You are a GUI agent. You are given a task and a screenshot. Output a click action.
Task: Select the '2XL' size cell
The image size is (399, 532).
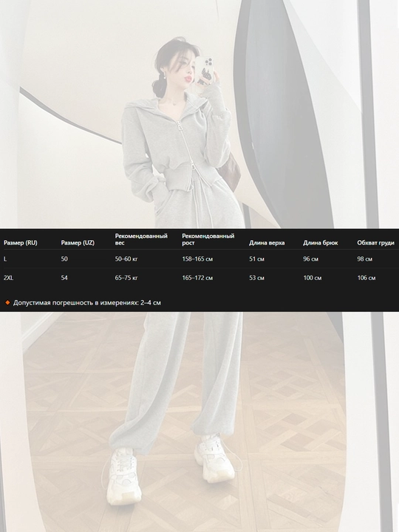click(x=8, y=278)
